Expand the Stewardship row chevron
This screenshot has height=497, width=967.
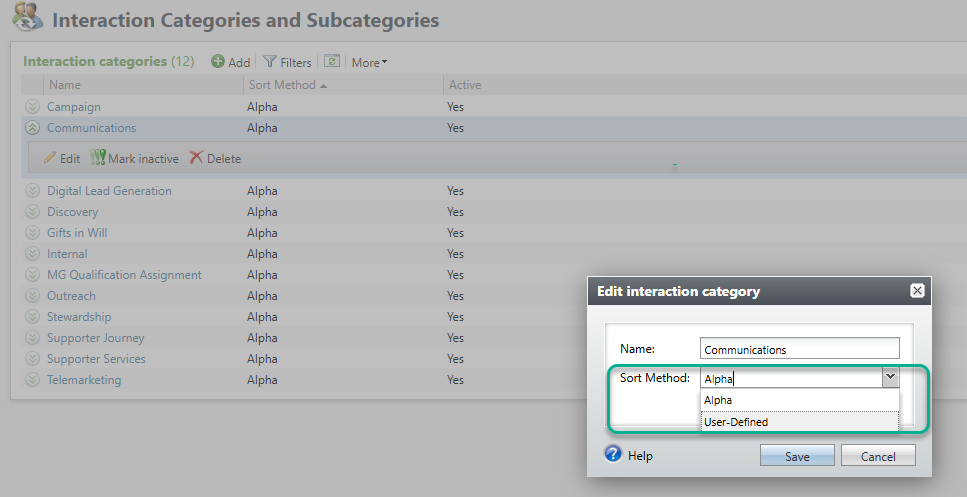pyautogui.click(x=32, y=316)
